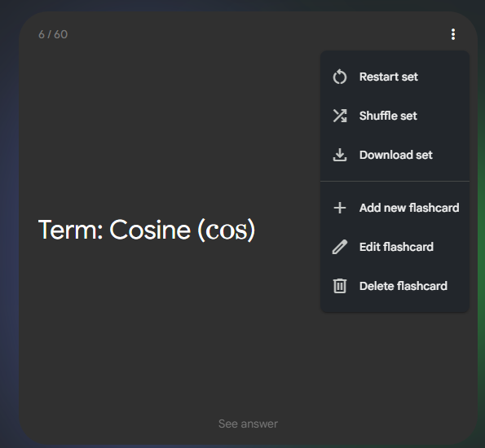
Task: Click the trash can icon
Action: 340,286
